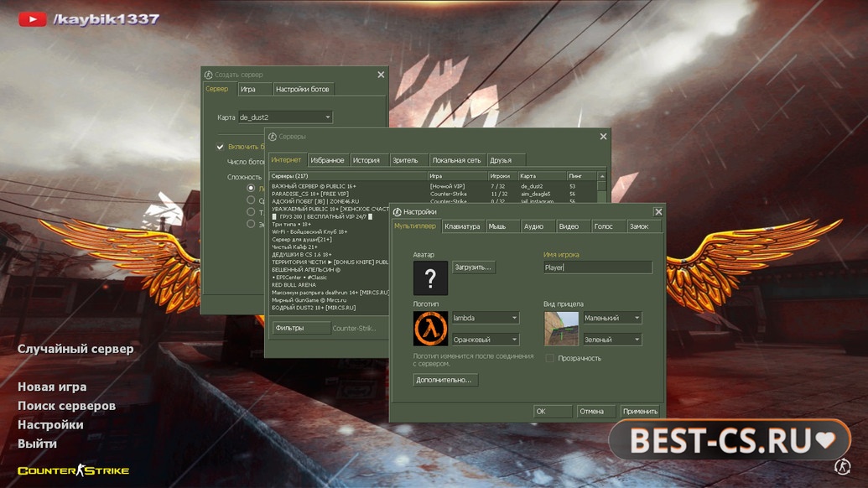Switch to the Игра tab in Создать сервер

tap(255, 89)
